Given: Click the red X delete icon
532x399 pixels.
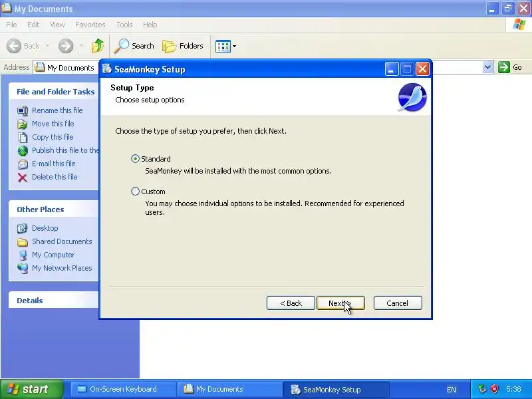Looking at the screenshot, I should coord(23,177).
